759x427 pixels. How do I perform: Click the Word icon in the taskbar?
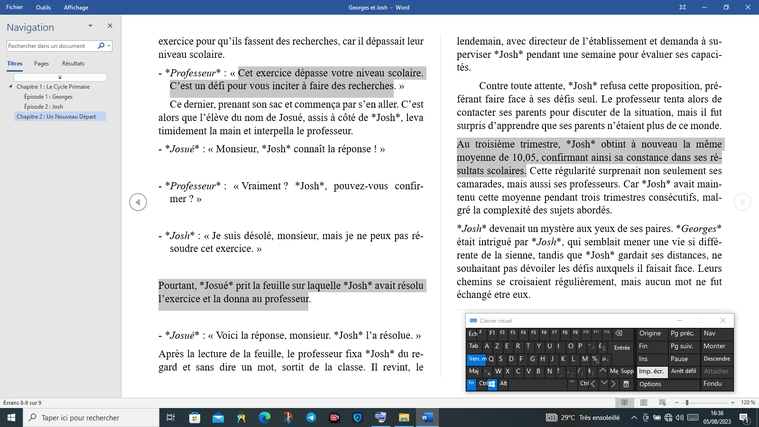coord(427,417)
